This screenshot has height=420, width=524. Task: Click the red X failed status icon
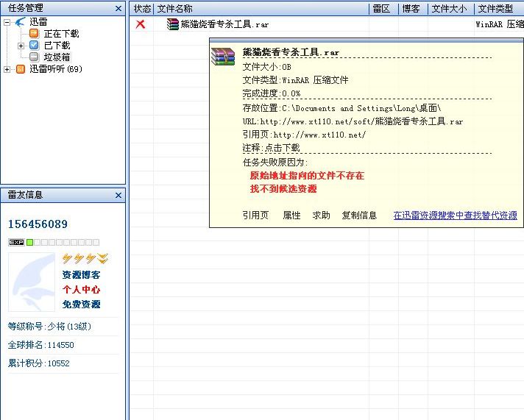coord(141,24)
